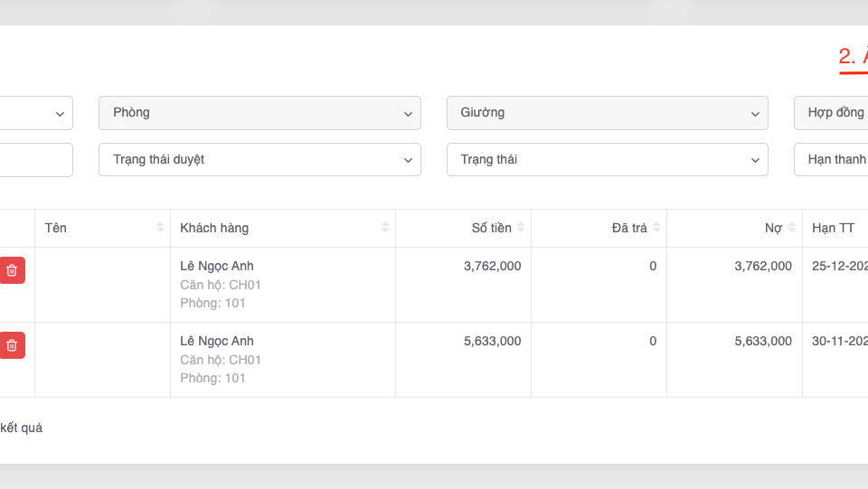Expand the Trạng thái status dropdown

(x=607, y=159)
